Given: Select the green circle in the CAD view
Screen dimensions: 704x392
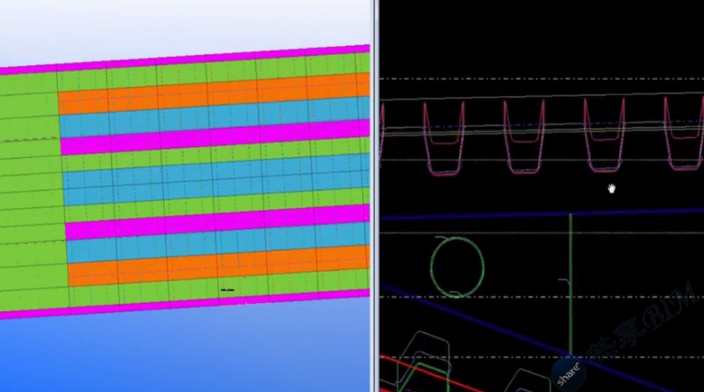Looking at the screenshot, I should [x=457, y=267].
